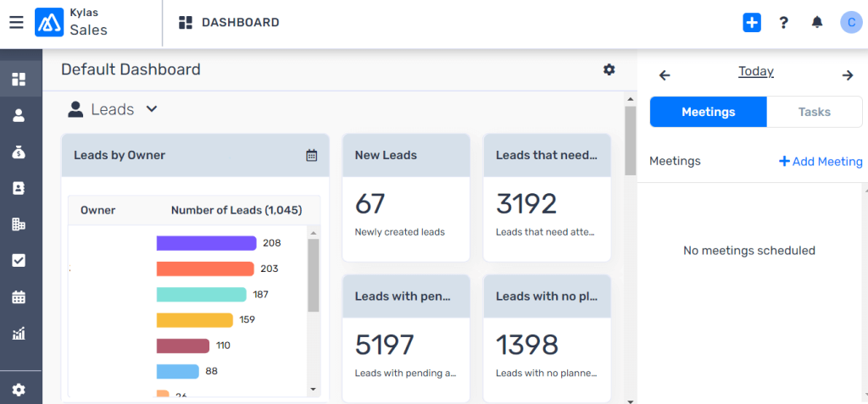Screen dimensions: 868x404
Task: Expand the Leads section dropdown
Action: 152,109
